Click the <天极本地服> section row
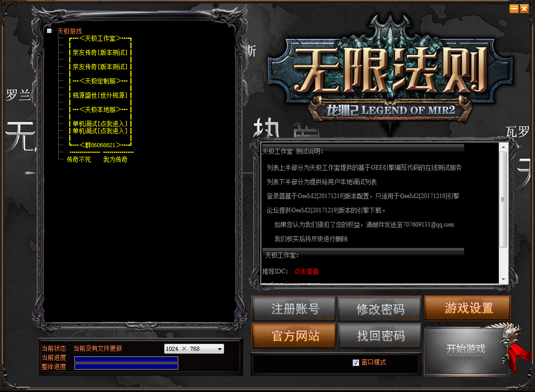The height and width of the screenshot is (392, 535). [100, 110]
